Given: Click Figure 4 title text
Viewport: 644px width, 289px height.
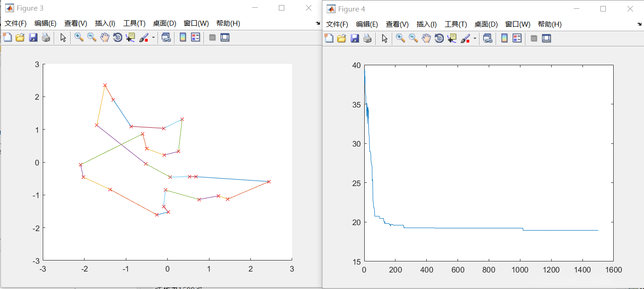Looking at the screenshot, I should click(x=351, y=9).
